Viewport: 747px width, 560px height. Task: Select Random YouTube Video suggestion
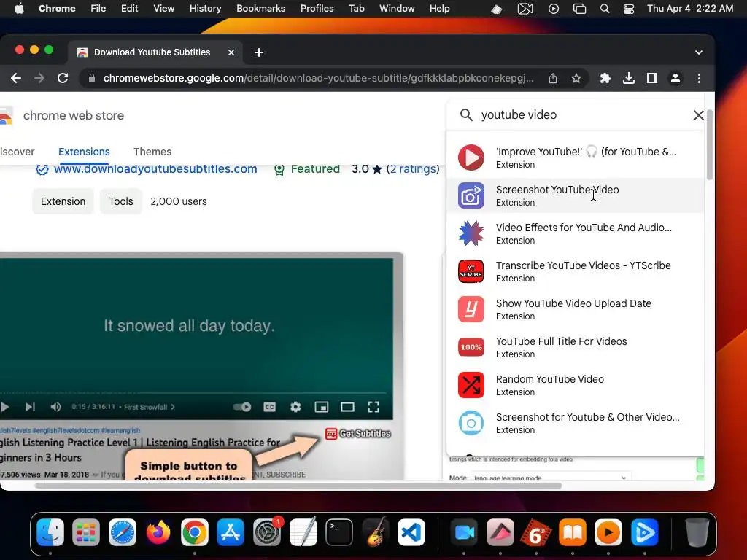[x=575, y=385]
